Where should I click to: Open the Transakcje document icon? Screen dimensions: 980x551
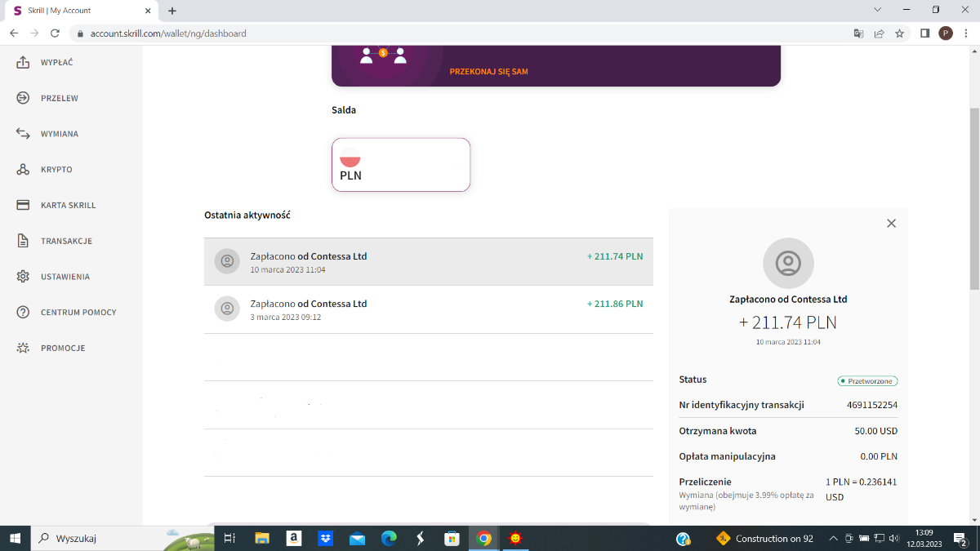point(24,241)
